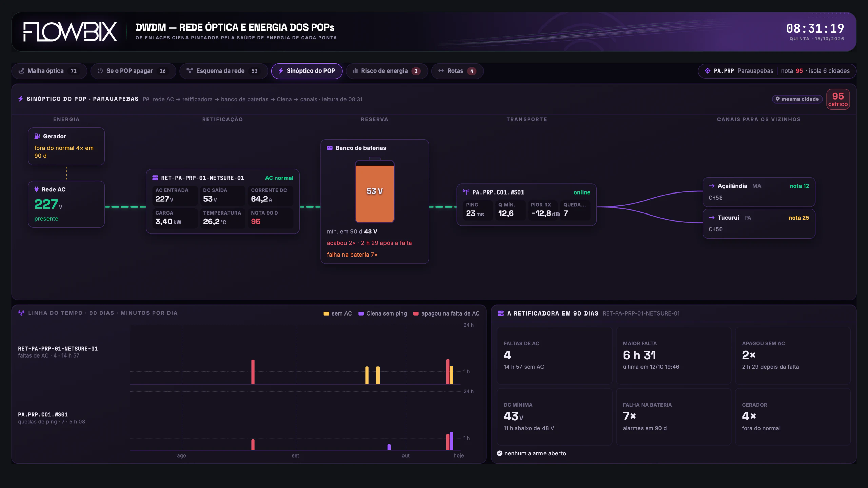Switch to the Rotas tab

coord(457,71)
